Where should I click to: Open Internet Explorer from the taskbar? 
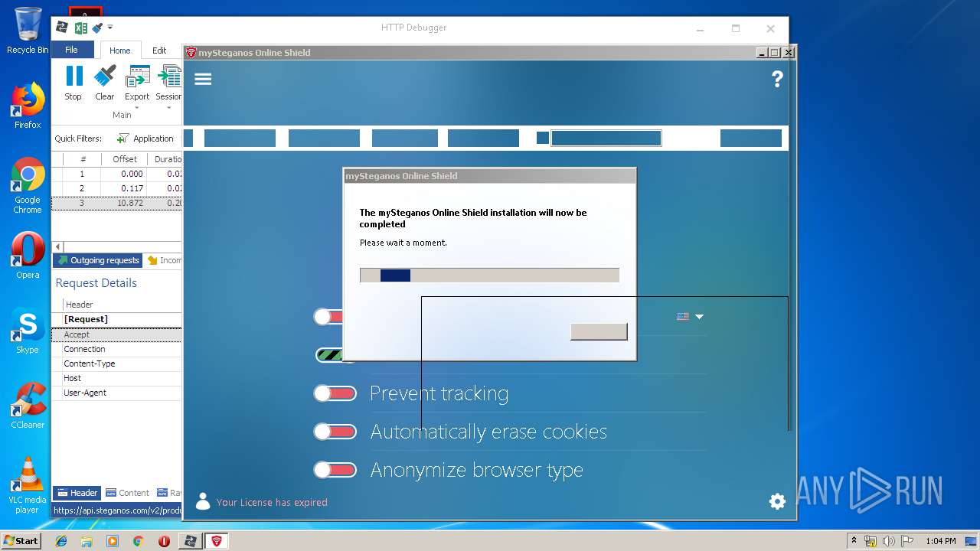point(61,541)
